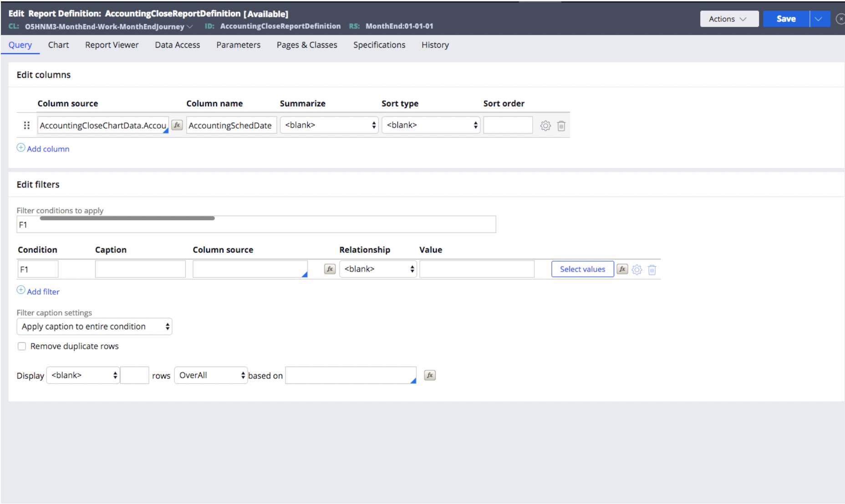Image resolution: width=845 pixels, height=504 pixels.
Task: Open filter F1 settings gear
Action: 637,270
